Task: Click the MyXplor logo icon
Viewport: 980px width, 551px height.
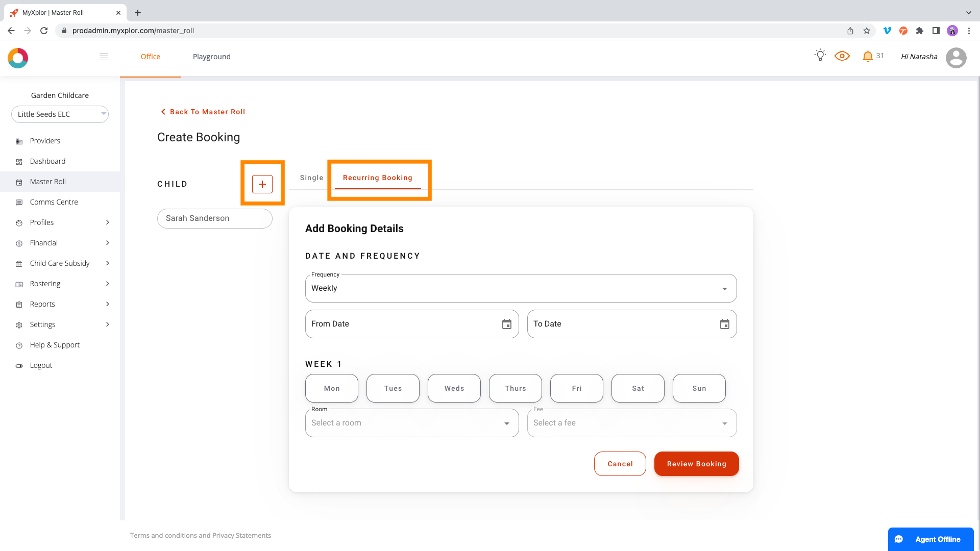Action: [x=18, y=58]
